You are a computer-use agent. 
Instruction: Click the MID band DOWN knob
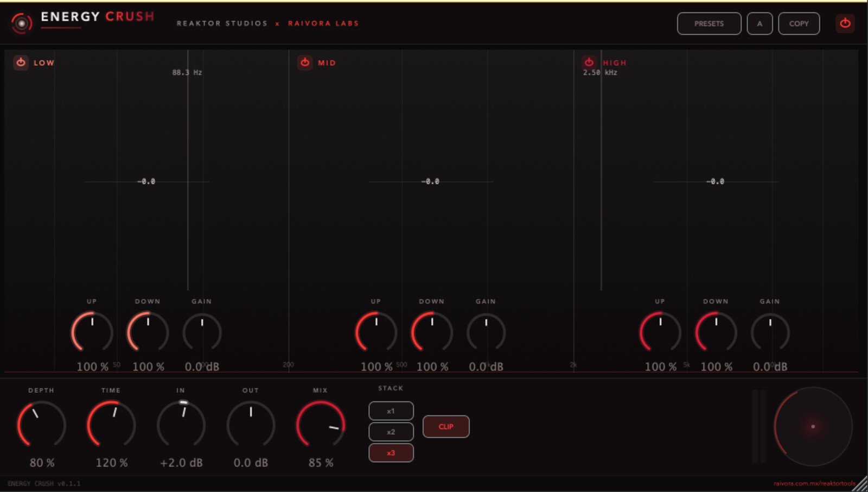click(432, 332)
